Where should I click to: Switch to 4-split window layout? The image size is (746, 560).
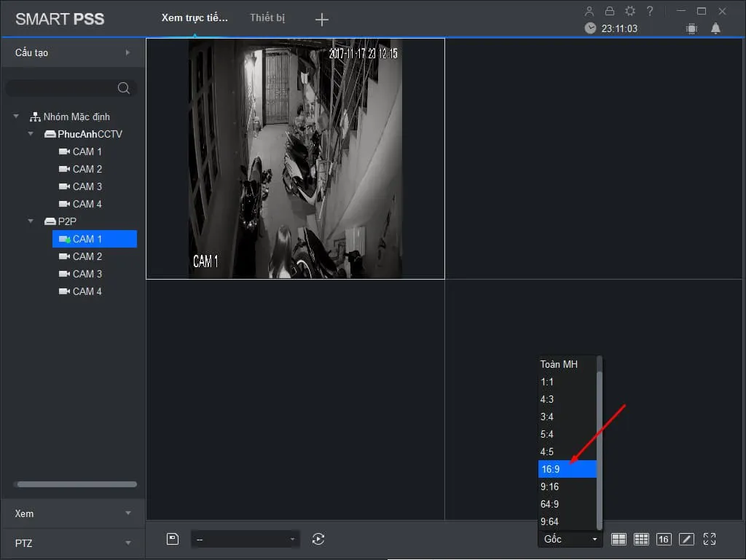coord(619,539)
